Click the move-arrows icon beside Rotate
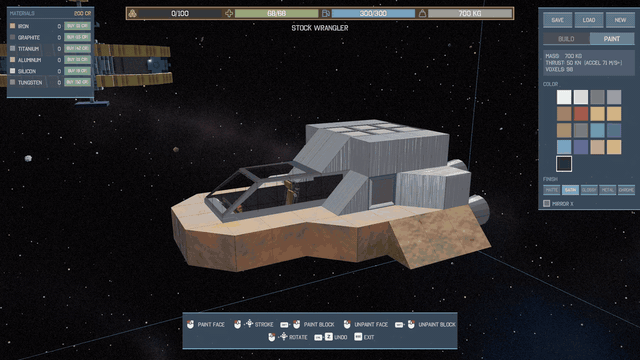 coord(283,337)
